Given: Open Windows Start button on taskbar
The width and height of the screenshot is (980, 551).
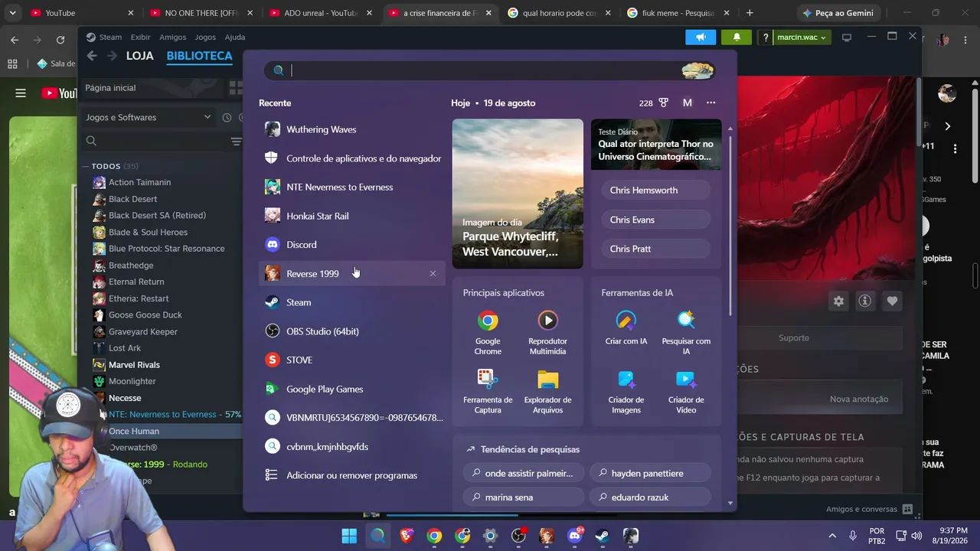Looking at the screenshot, I should coord(349,536).
